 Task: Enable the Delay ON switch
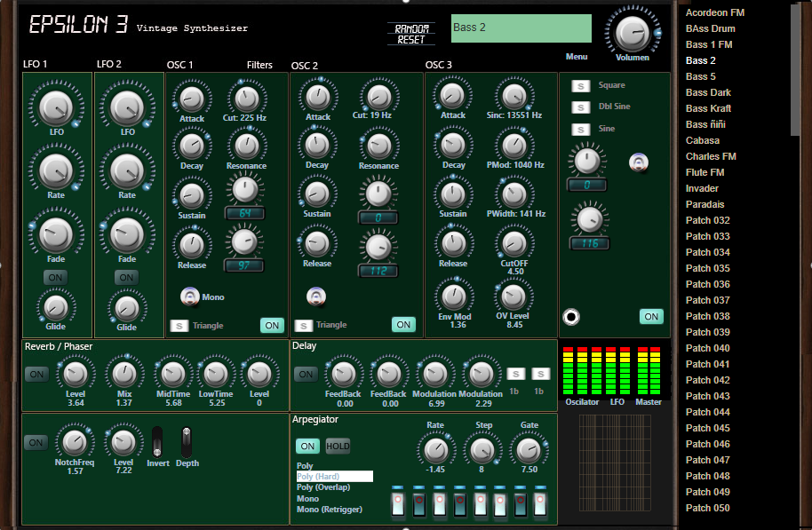coord(306,375)
